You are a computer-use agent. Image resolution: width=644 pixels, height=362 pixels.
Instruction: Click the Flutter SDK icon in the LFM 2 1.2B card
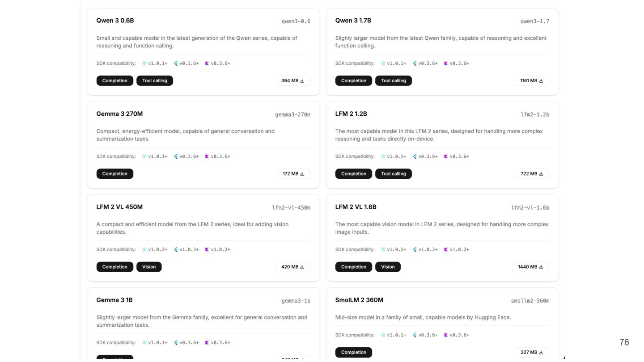(x=415, y=156)
